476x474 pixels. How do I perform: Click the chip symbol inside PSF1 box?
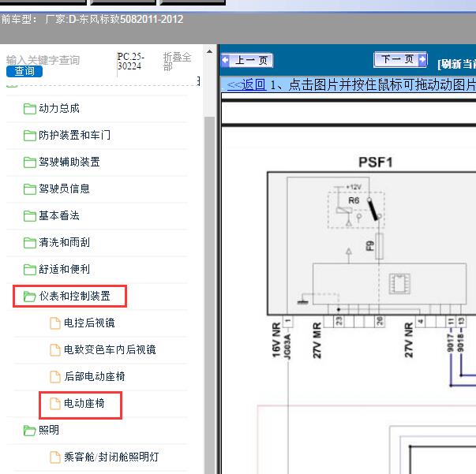(x=399, y=284)
